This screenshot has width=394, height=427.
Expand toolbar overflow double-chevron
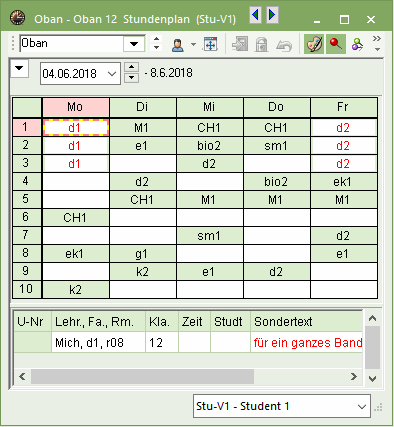click(x=377, y=38)
